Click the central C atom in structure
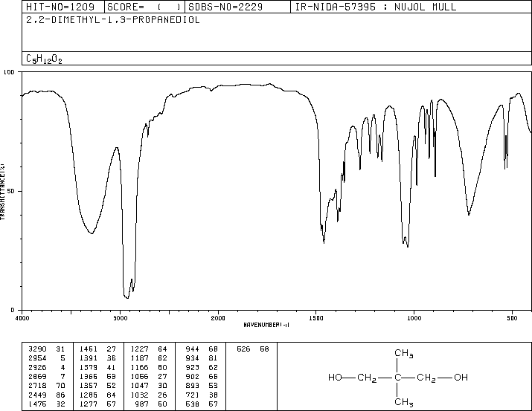The image size is (532, 411). (397, 377)
